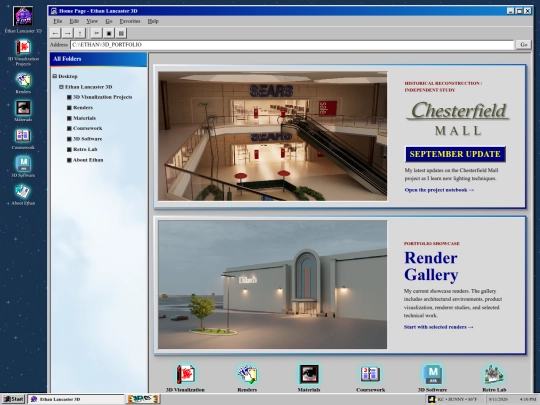Image resolution: width=540 pixels, height=405 pixels.
Task: Select Coursework in the folder tree
Action: tap(84, 128)
